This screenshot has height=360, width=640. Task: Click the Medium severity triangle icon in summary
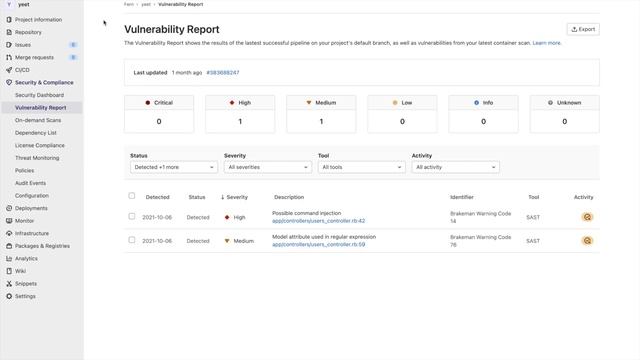(309, 103)
